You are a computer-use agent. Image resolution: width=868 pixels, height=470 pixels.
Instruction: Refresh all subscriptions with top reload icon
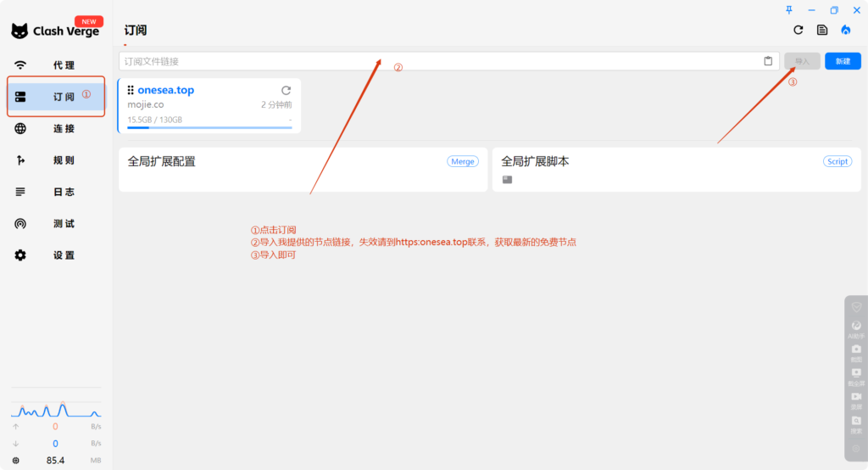798,30
